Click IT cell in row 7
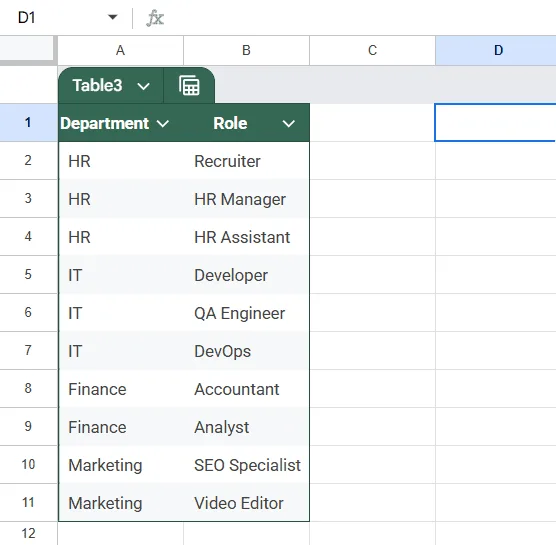Viewport: 556px width, 545px height. [121, 351]
